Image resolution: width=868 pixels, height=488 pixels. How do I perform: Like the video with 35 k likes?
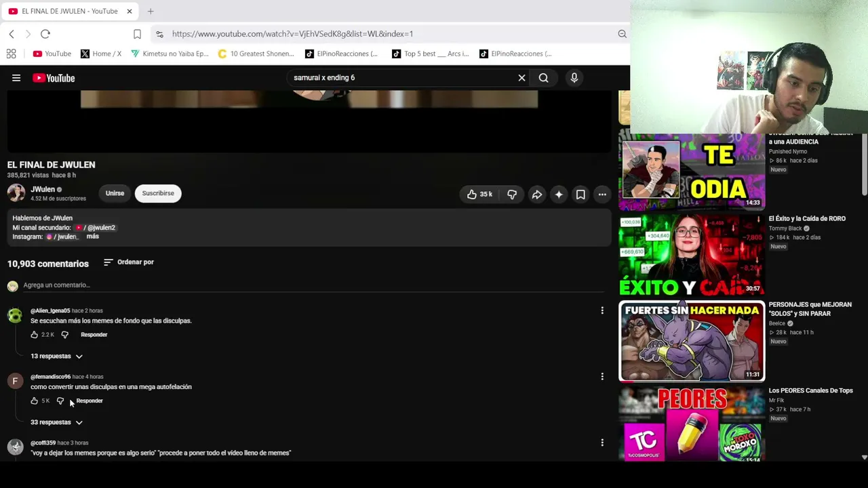479,195
